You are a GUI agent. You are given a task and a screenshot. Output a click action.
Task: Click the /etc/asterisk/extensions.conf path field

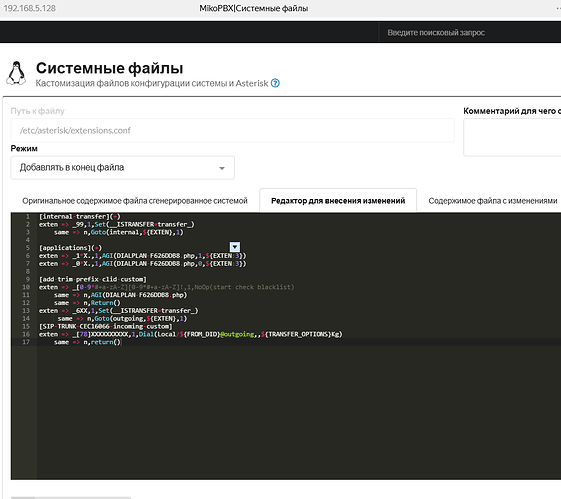tap(233, 131)
